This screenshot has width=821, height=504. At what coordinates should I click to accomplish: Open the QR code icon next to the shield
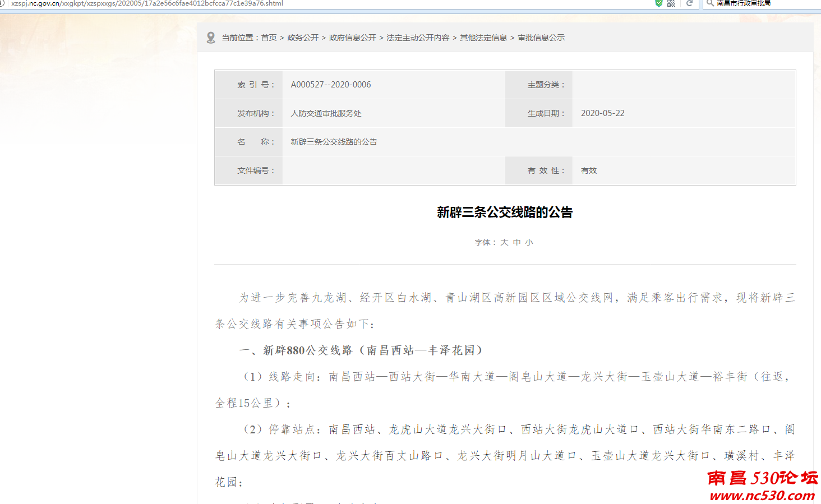click(672, 3)
